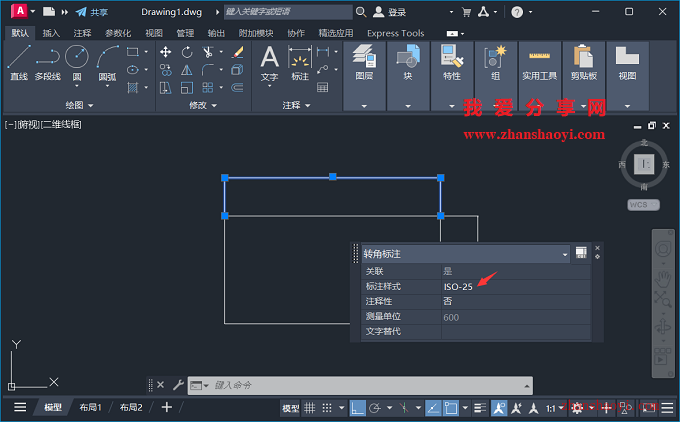Open the 块 block panel
Image resolution: width=680 pixels, height=422 pixels.
tap(408, 62)
